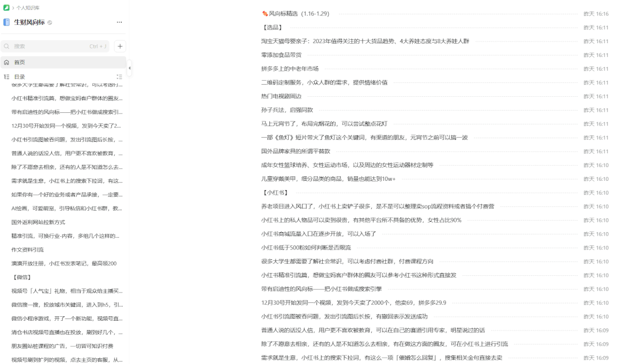
Task: Open the 孙子兵法，启强同款 entry
Action: pos(287,110)
